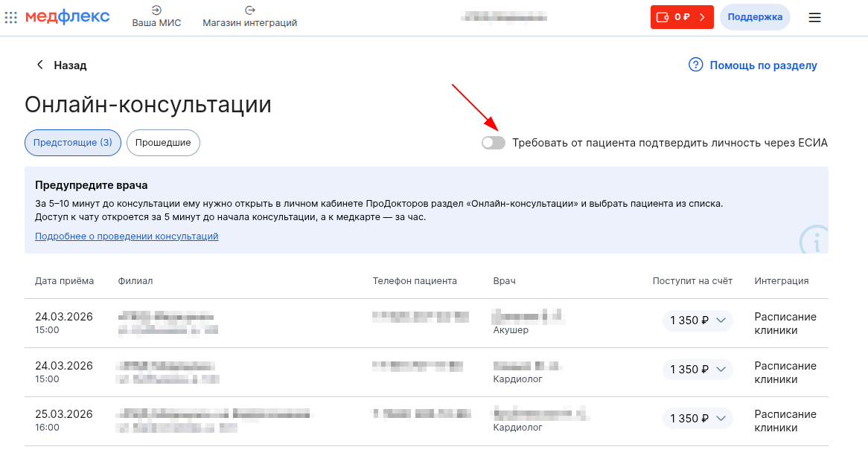Open the hamburger menu
This screenshot has height=470, width=868.
(x=814, y=17)
